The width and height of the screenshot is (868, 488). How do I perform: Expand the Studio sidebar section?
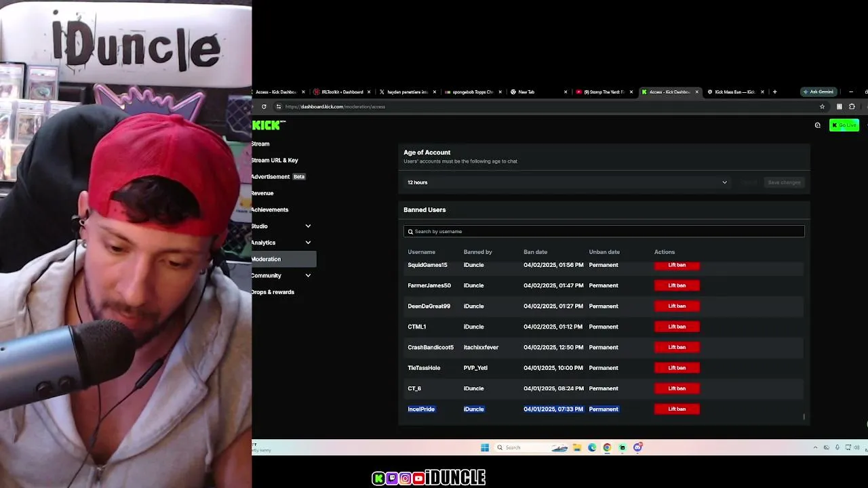308,226
